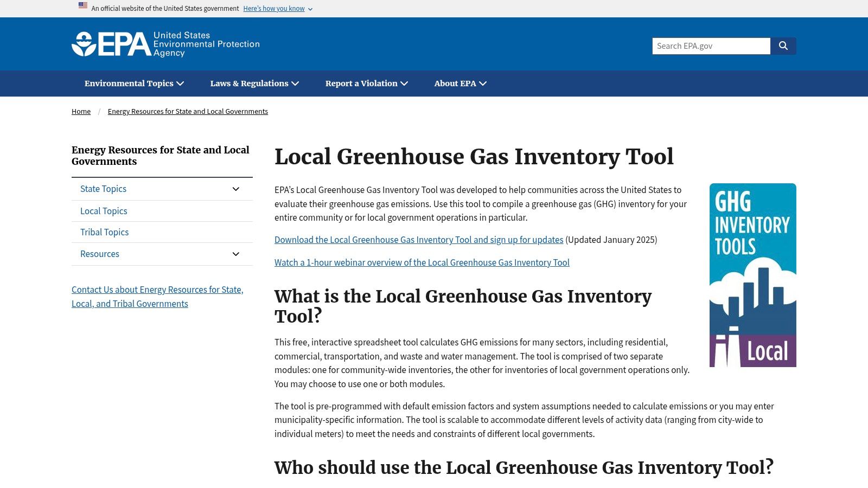
Task: Open the Energy Resources breadcrumb link
Action: [188, 112]
